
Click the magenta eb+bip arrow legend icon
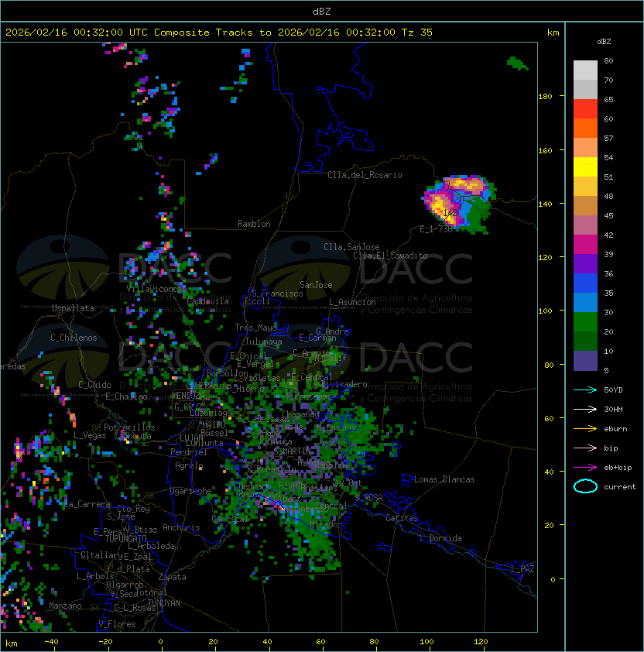pos(585,468)
